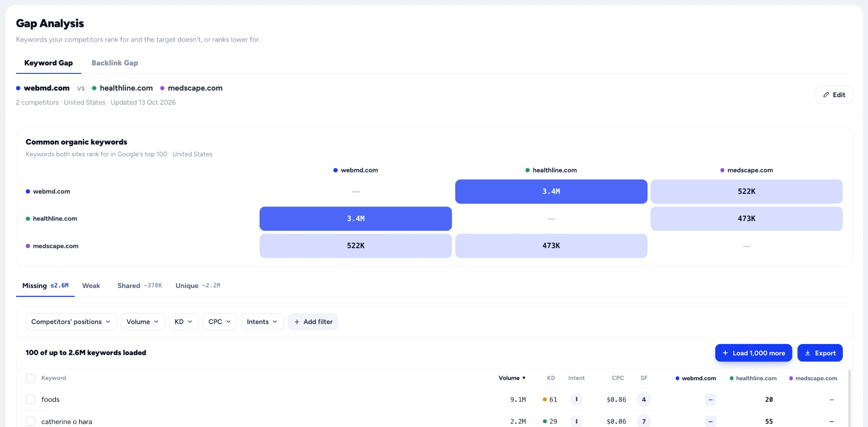The width and height of the screenshot is (868, 427).
Task: Click the SF badge showing 7 for catherine o hara
Action: pos(644,421)
